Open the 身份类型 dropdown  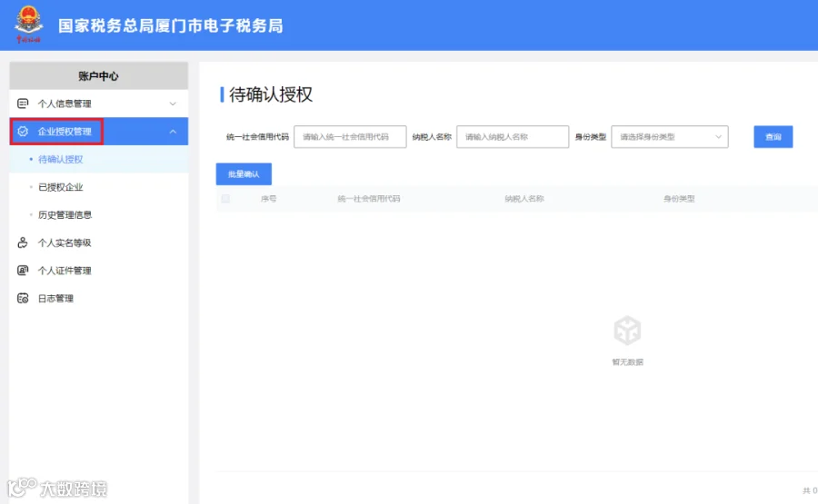pos(670,136)
